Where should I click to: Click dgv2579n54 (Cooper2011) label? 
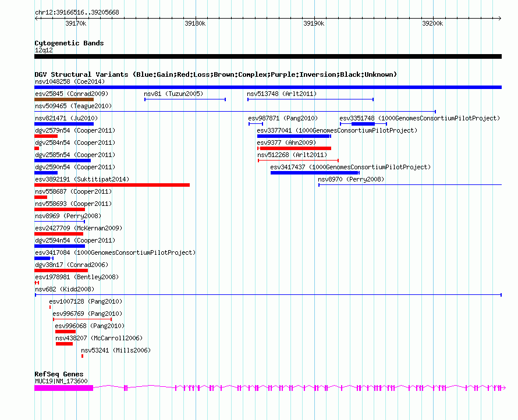click(75, 130)
